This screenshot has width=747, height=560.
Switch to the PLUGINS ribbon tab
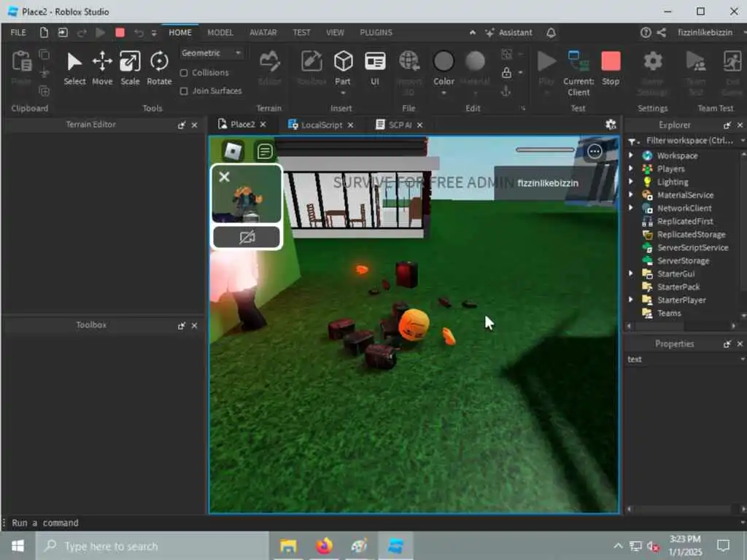(376, 32)
